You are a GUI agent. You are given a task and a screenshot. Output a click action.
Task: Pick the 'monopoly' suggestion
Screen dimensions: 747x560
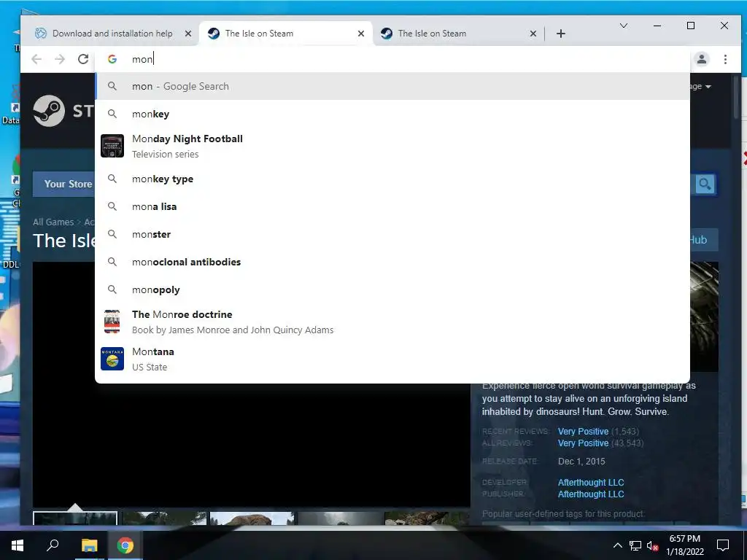[x=392, y=289]
